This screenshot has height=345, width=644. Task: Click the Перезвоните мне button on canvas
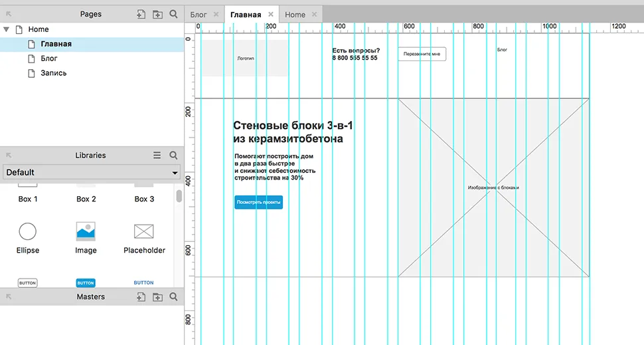[422, 54]
